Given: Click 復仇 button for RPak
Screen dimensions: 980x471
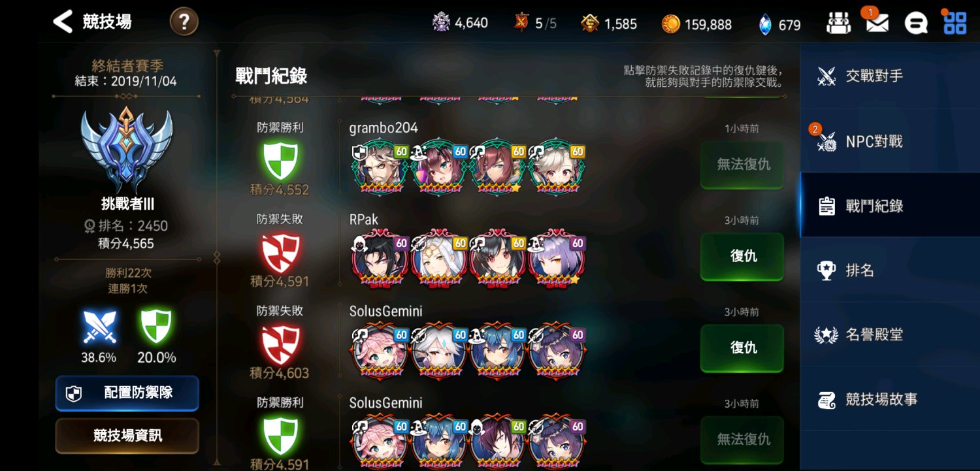Looking at the screenshot, I should pos(742,256).
